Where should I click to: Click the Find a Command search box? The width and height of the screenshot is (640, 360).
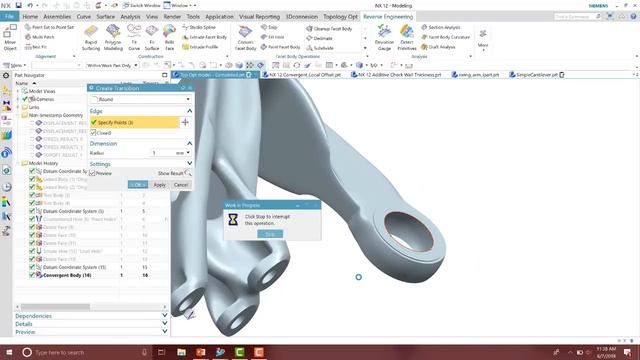577,16
